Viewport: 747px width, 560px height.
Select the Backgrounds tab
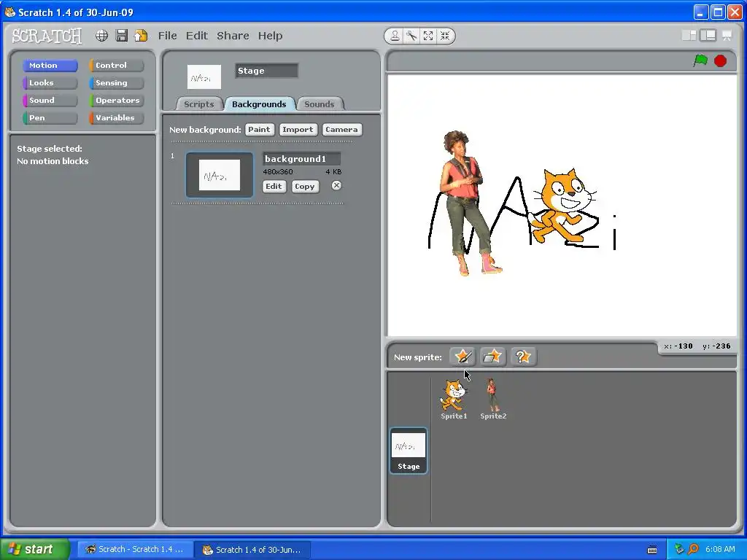click(259, 104)
